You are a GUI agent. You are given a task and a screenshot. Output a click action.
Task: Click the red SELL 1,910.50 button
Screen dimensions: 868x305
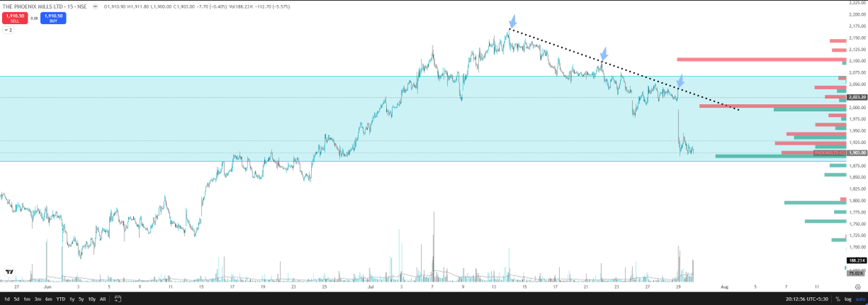pyautogui.click(x=14, y=18)
